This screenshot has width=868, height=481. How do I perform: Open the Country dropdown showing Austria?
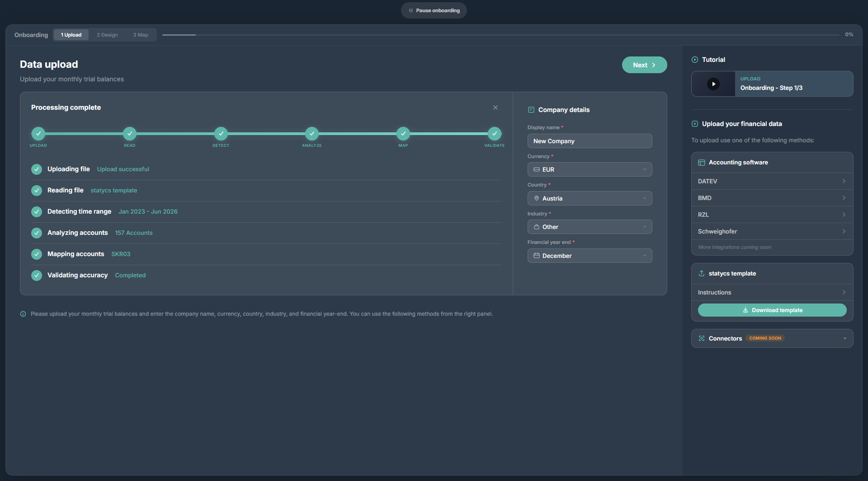click(x=590, y=198)
